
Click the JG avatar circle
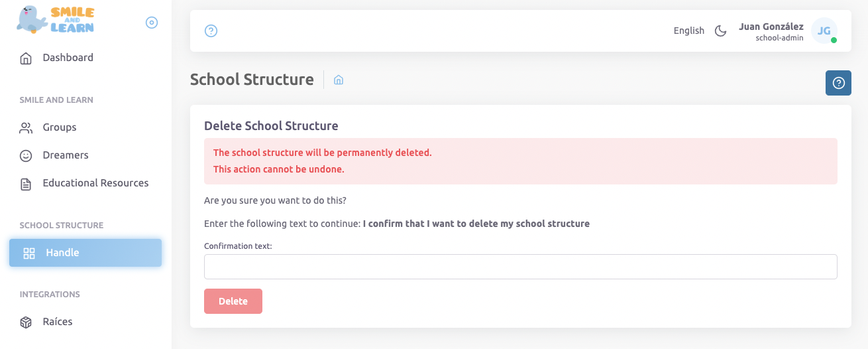pos(824,31)
